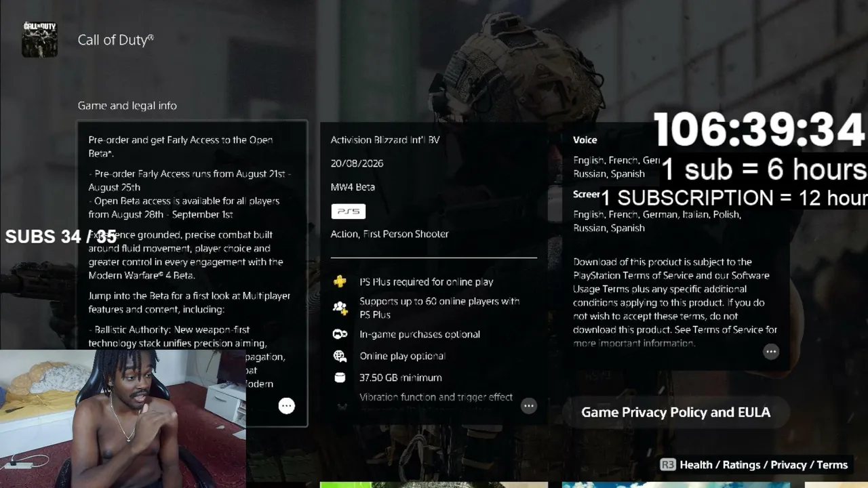Expand the game details card ellipsis
Viewport: 868px width, 488px height.
(x=529, y=406)
